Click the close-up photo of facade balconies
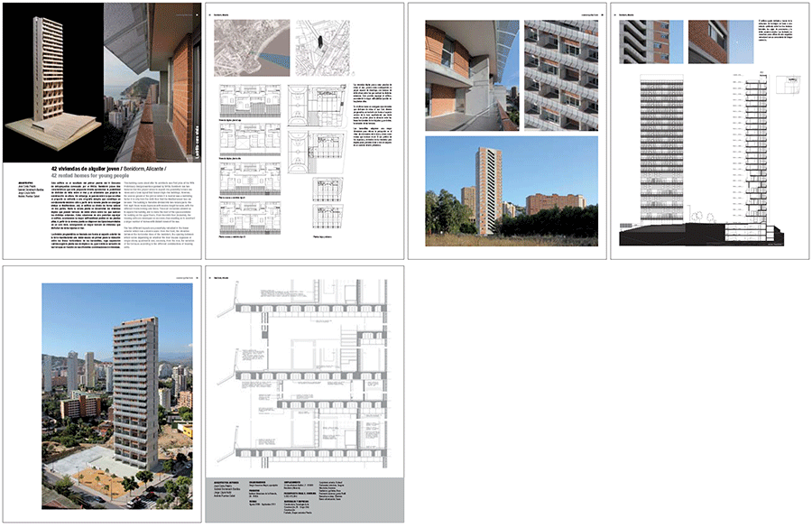The width and height of the screenshot is (812, 528). pos(561,76)
